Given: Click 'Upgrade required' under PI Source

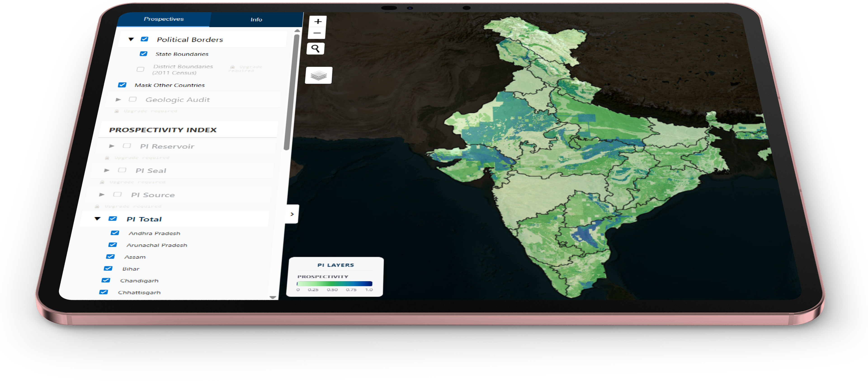Looking at the screenshot, I should 133,206.
